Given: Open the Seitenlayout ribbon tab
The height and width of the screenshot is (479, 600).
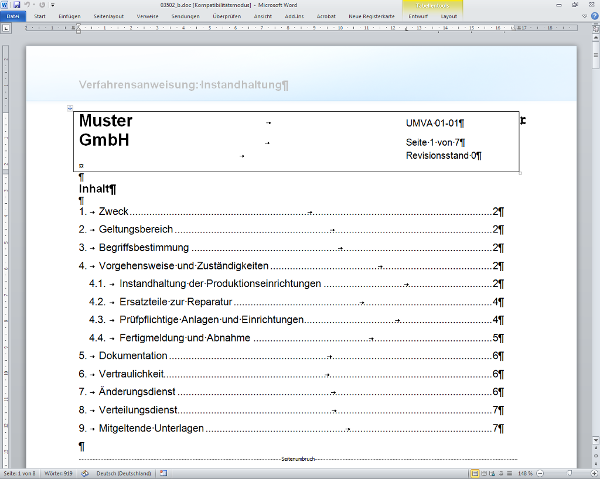Looking at the screenshot, I should [x=109, y=16].
